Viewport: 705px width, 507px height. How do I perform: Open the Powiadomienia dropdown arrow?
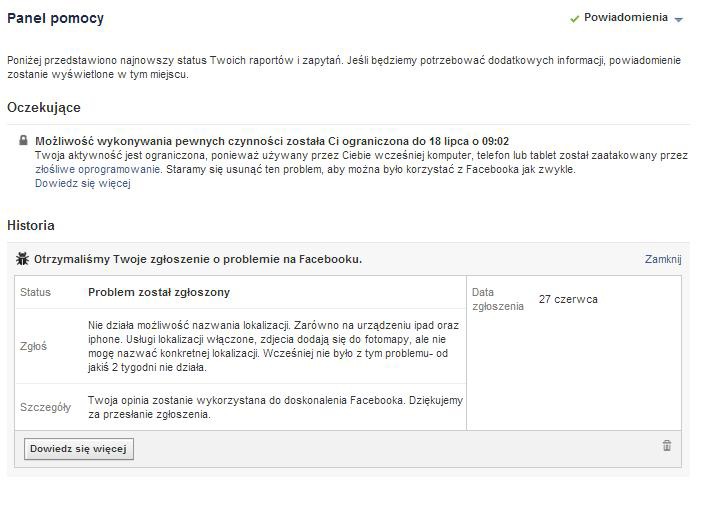[679, 19]
